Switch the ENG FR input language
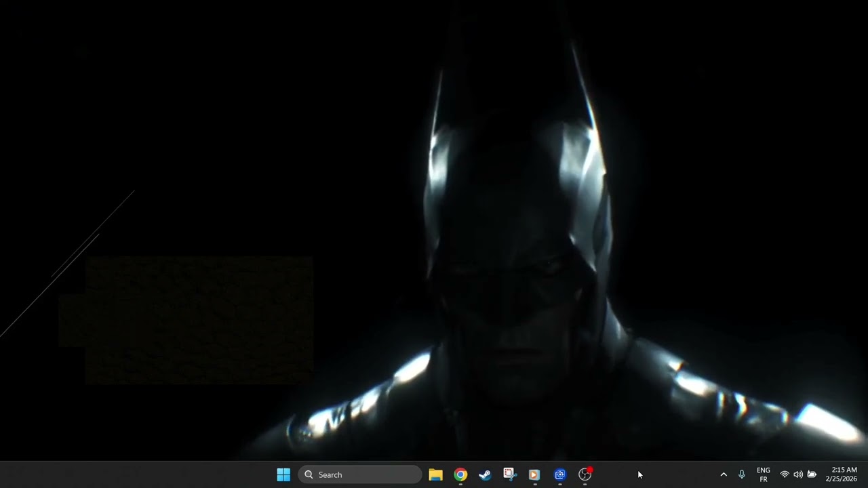868x488 pixels. coord(764,474)
